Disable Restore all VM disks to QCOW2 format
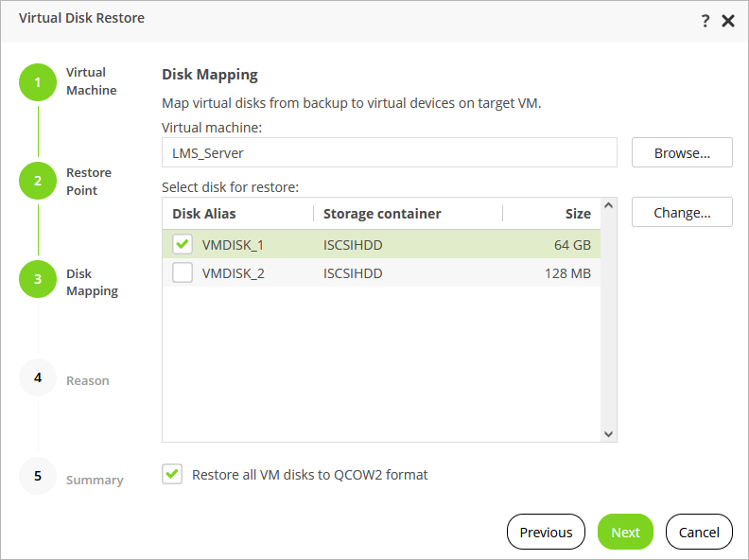Viewport: 749px width, 560px height. pos(172,474)
